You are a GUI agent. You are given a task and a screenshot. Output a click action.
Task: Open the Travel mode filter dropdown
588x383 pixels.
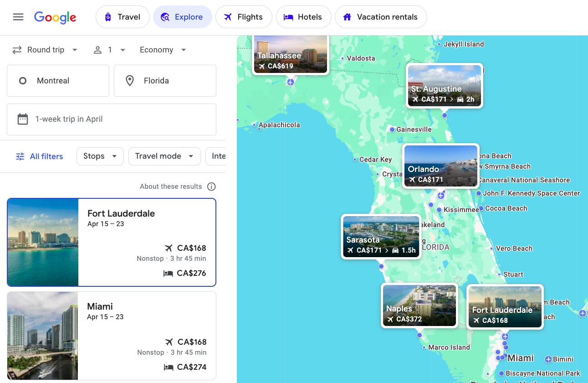click(x=164, y=156)
